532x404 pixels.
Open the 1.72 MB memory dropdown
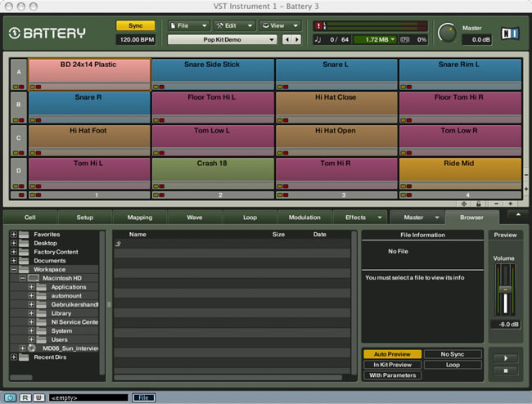(x=376, y=39)
